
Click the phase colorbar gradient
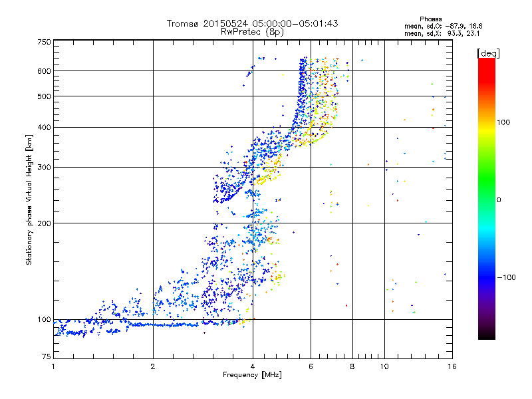click(487, 198)
